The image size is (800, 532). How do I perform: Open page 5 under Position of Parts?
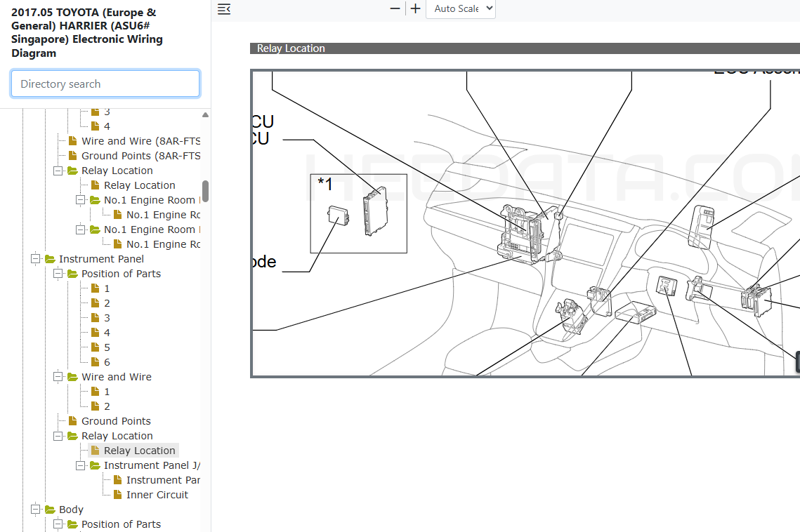pyautogui.click(x=107, y=347)
